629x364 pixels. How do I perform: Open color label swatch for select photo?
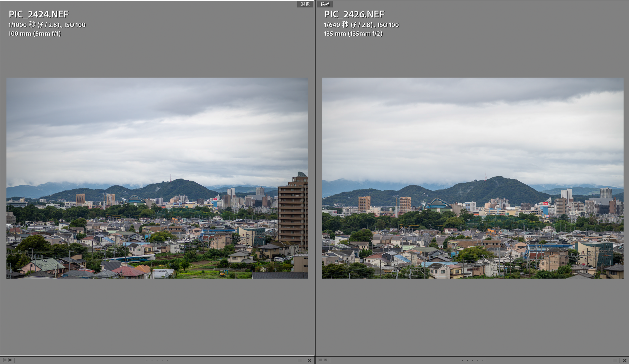point(300,360)
